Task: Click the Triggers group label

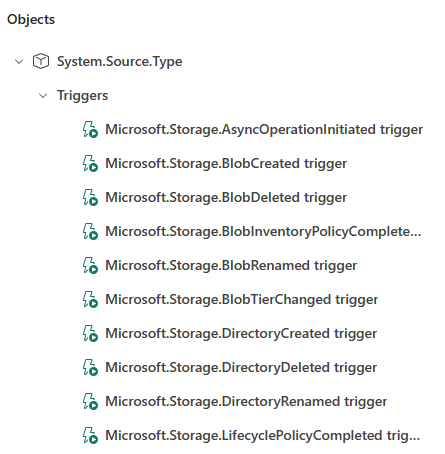Action: (82, 96)
